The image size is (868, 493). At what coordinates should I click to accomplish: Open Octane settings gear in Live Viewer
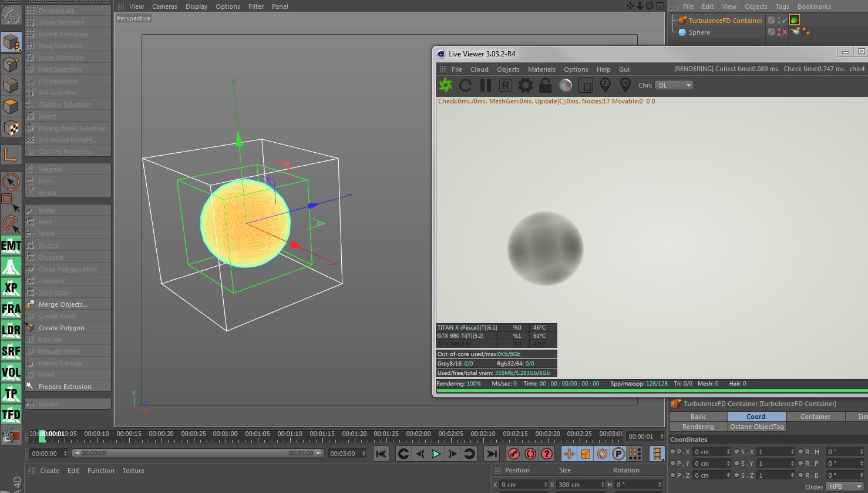pos(525,86)
